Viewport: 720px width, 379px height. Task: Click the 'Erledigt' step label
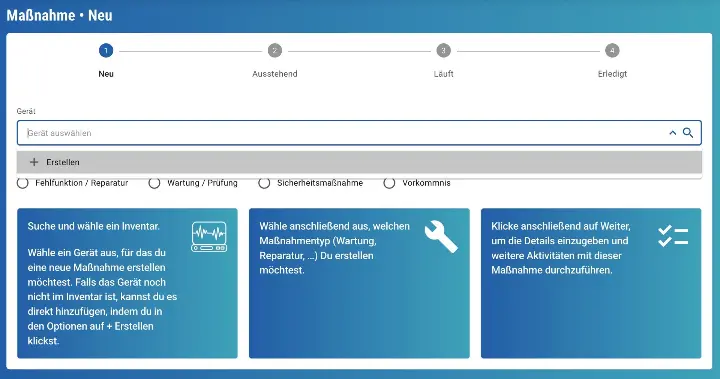click(x=612, y=74)
